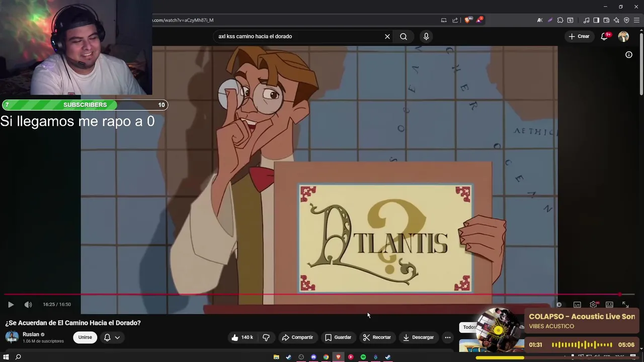Open YouTube notifications bell with 9+ badge
Image resolution: width=644 pixels, height=362 pixels.
coord(604,36)
